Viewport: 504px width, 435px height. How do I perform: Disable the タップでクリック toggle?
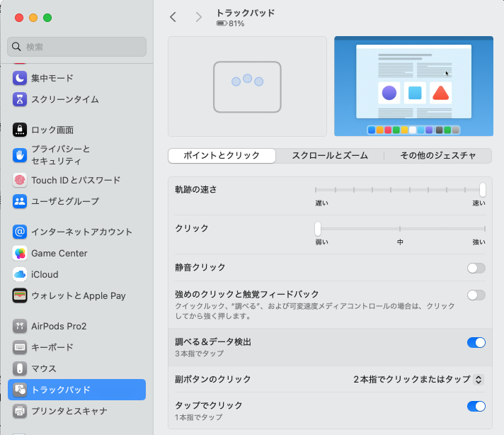point(476,406)
